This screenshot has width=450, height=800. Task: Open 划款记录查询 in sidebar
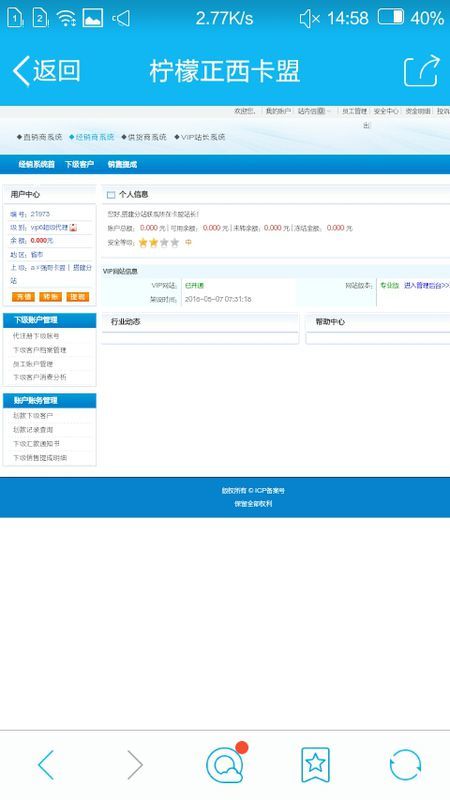click(33, 430)
